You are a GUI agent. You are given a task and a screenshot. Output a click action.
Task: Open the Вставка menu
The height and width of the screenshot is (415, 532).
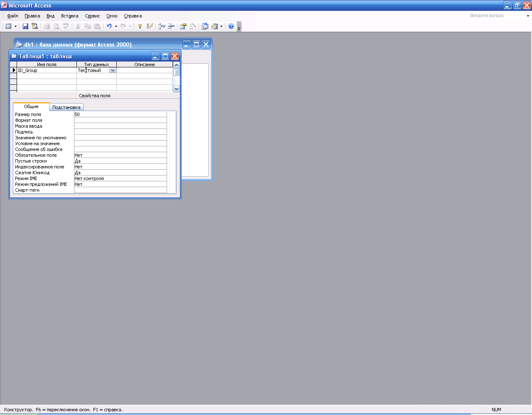69,16
